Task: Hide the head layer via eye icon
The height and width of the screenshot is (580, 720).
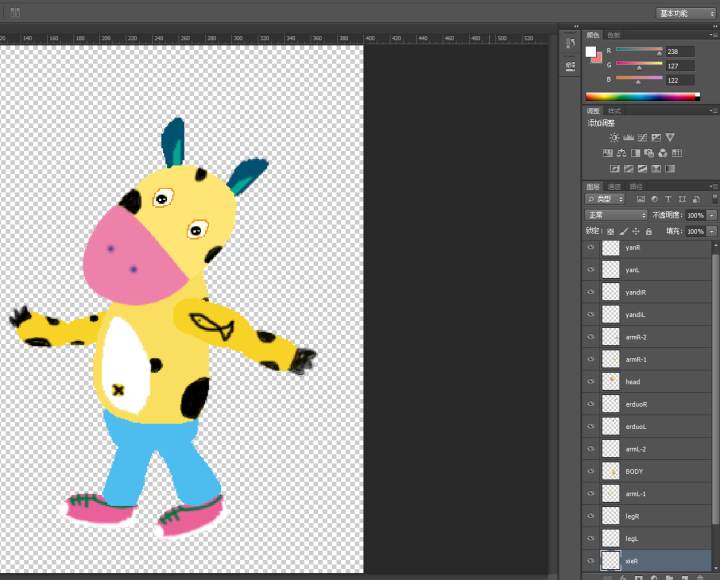Action: click(590, 382)
